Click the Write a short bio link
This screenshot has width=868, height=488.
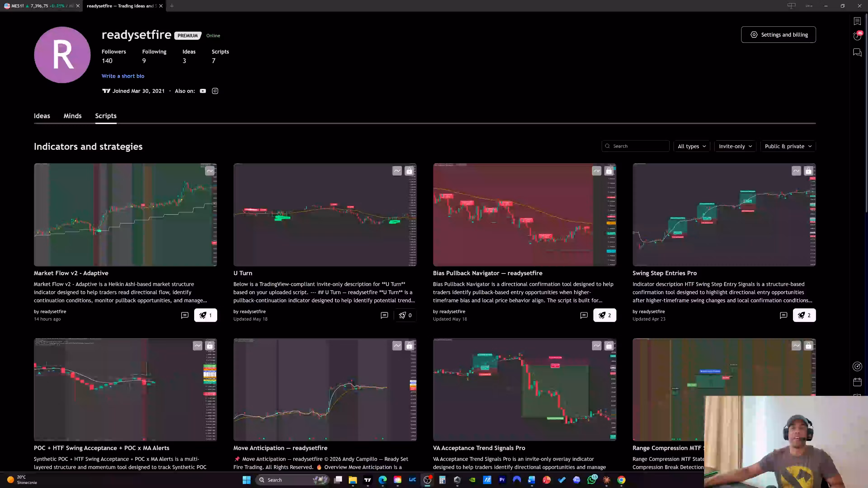pos(123,76)
